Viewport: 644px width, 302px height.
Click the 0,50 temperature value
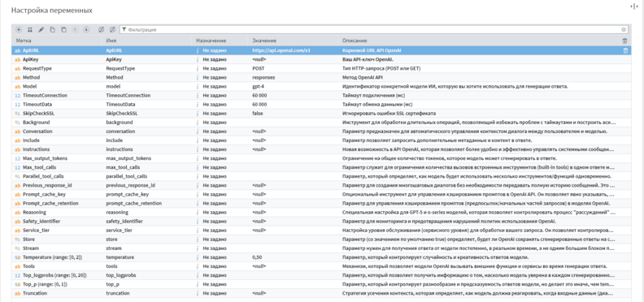click(x=258, y=257)
